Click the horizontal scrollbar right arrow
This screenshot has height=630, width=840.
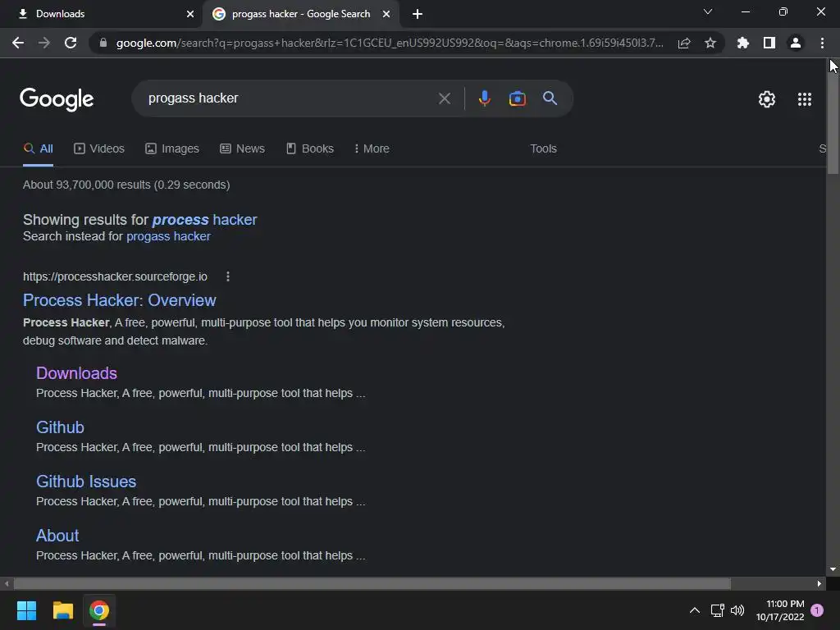point(819,583)
